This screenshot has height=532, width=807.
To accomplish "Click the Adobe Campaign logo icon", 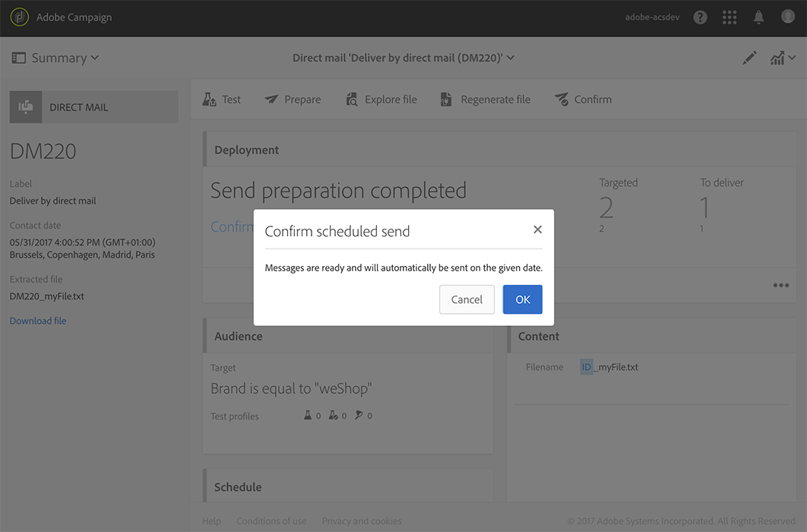I will [x=20, y=17].
